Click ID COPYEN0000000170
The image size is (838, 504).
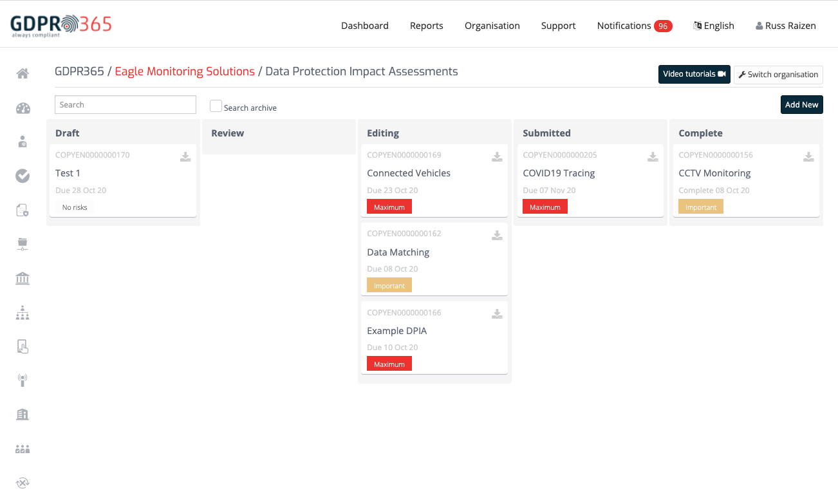click(93, 155)
